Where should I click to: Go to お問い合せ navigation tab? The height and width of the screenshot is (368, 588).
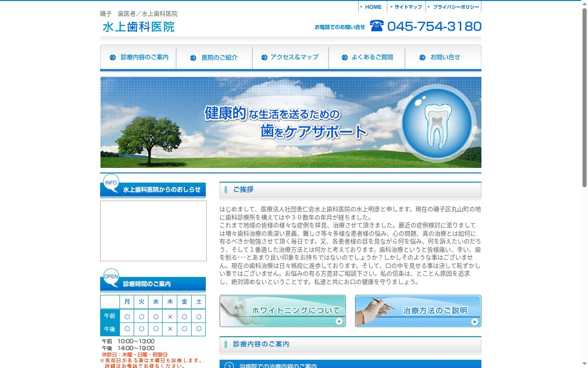tap(443, 58)
